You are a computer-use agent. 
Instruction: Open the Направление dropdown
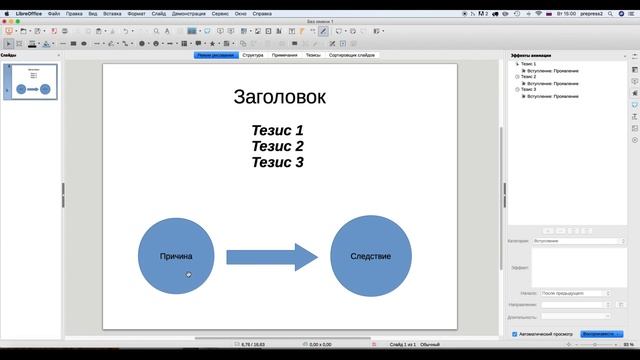point(576,305)
